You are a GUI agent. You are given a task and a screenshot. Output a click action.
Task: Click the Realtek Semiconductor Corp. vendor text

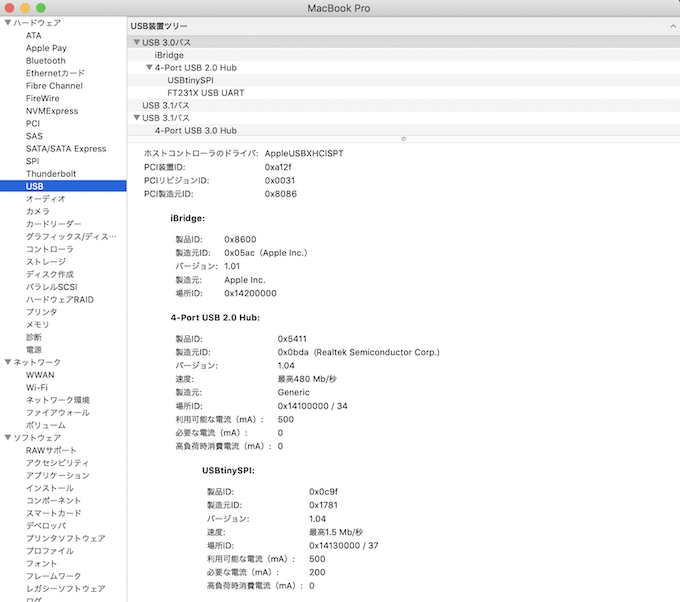(x=377, y=353)
